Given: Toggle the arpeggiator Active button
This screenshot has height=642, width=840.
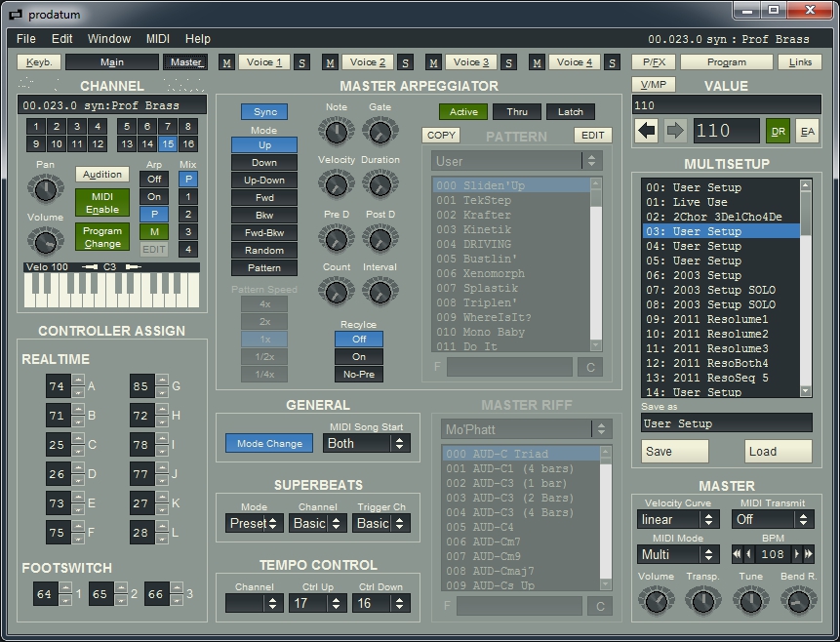Looking at the screenshot, I should click(x=463, y=111).
